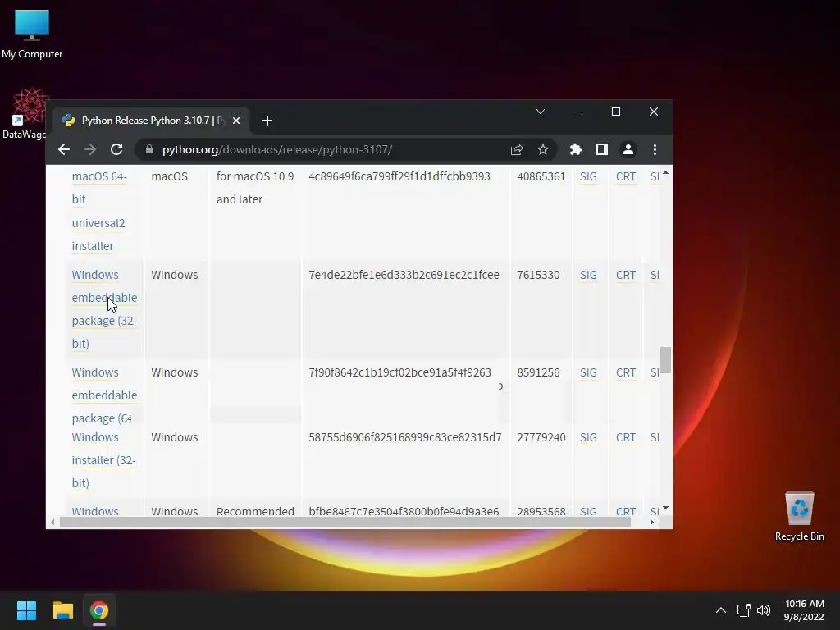Open the volume tray icon
Screen dimensions: 840x630
point(764,610)
